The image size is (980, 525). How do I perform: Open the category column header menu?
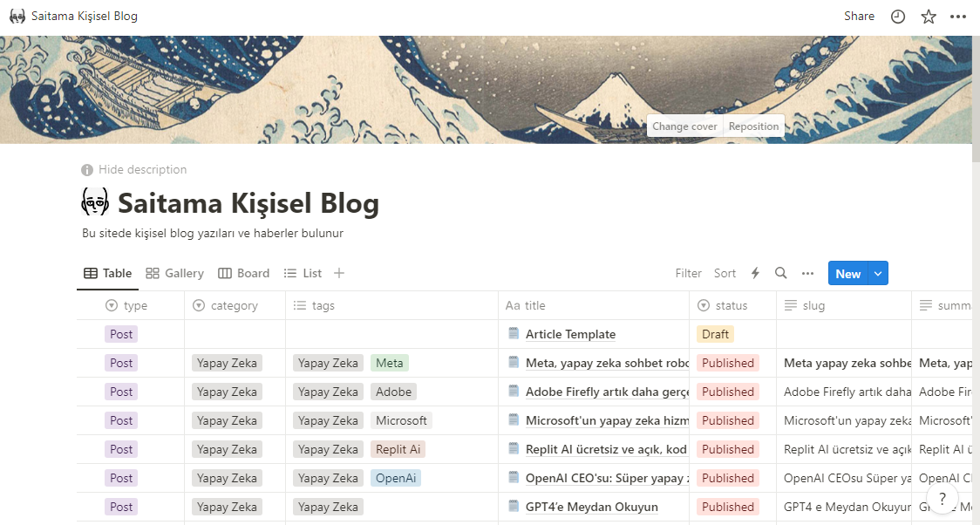[x=235, y=305]
